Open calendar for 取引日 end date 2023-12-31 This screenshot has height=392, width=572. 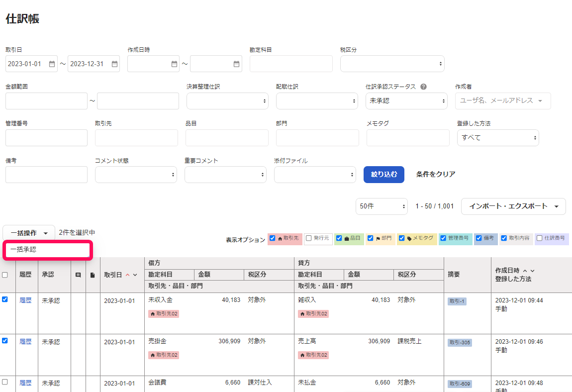pos(114,64)
